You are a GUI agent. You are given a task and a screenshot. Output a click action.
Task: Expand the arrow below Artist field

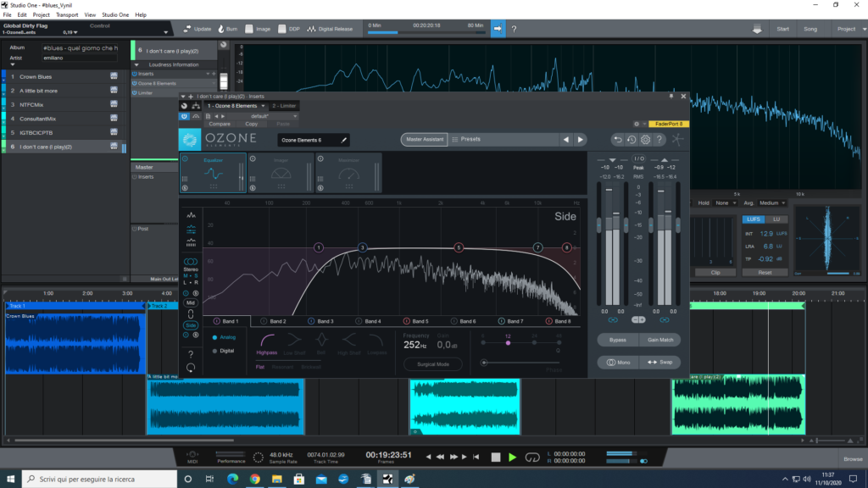coord(12,64)
